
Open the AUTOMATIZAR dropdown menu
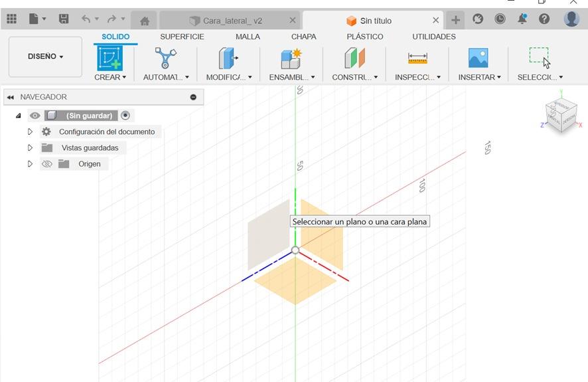[166, 77]
